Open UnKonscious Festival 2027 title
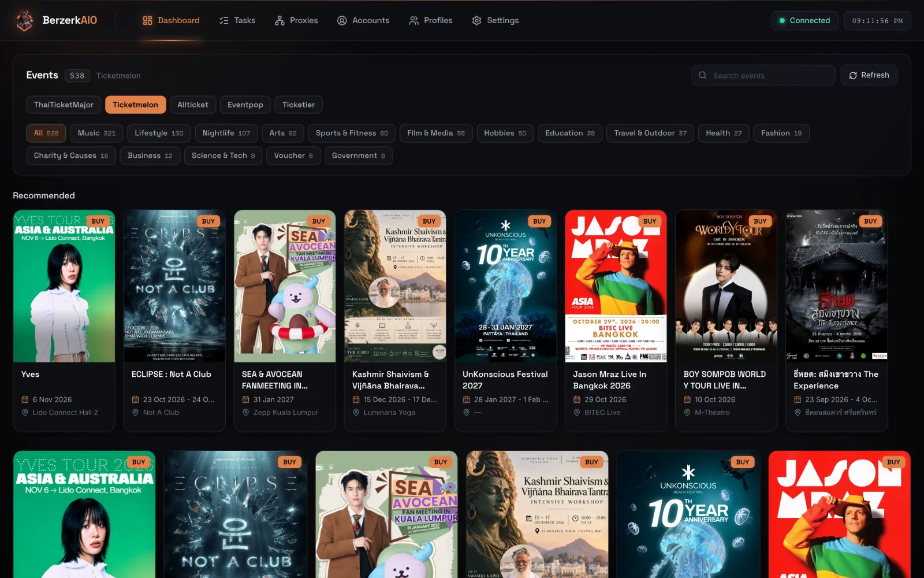The image size is (924, 578). coord(505,380)
